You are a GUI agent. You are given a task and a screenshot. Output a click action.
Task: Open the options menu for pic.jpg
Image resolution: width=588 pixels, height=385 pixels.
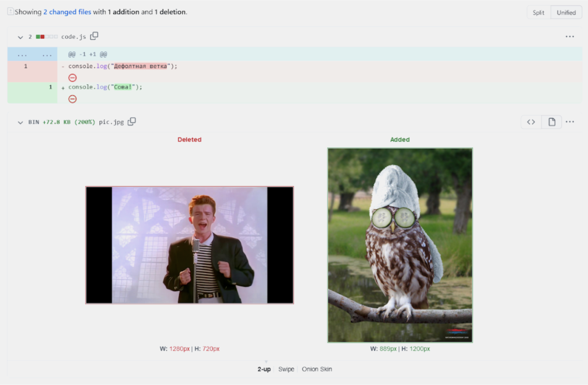click(x=569, y=122)
